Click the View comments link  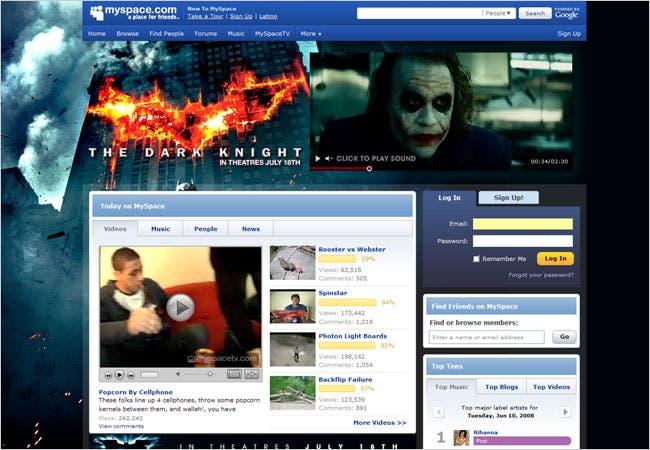[x=121, y=426]
